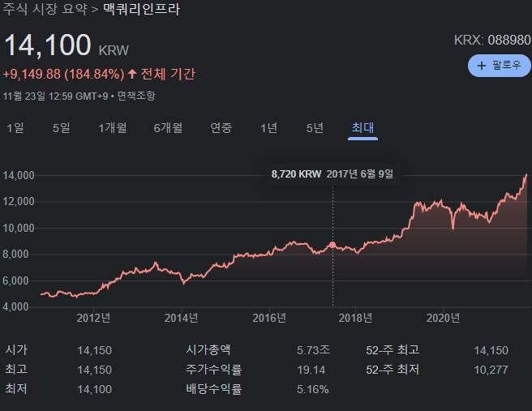
Task: Click the tooltip showing 2017년 6월 9일
Action: point(332,174)
